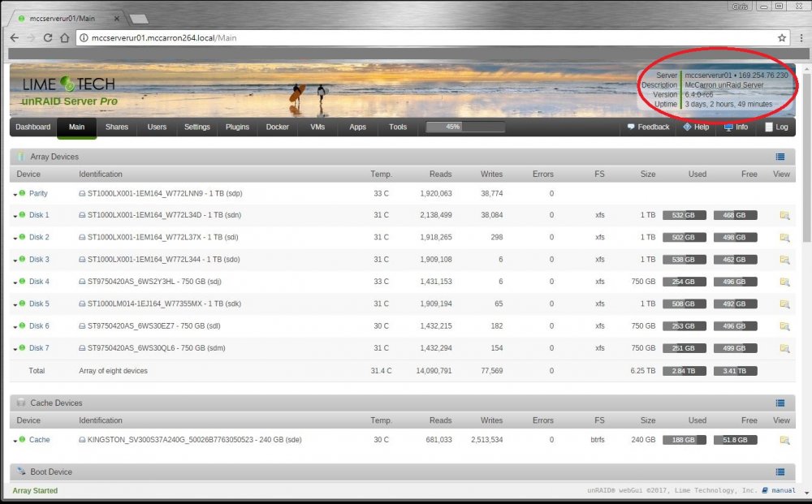The width and height of the screenshot is (812, 504).
Task: Open the Dashboard tab
Action: pyautogui.click(x=33, y=127)
